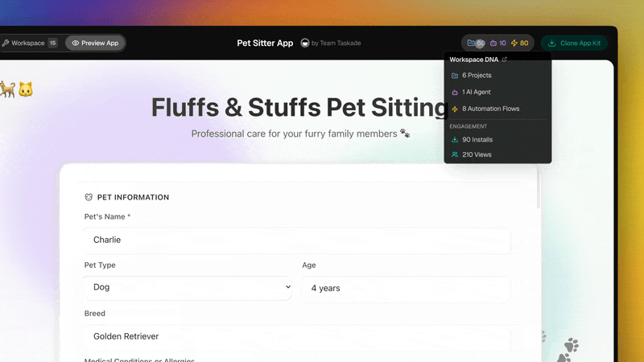Click the Team Taskade avatar icon
Image resolution: width=644 pixels, height=362 pixels.
pos(305,43)
